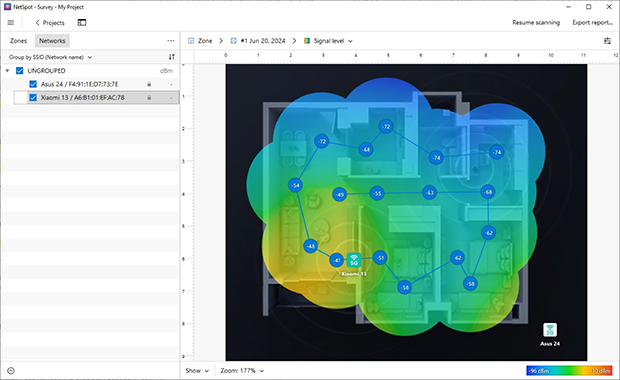620x380 pixels.
Task: Select the -41 measurement point on map
Action: click(336, 260)
